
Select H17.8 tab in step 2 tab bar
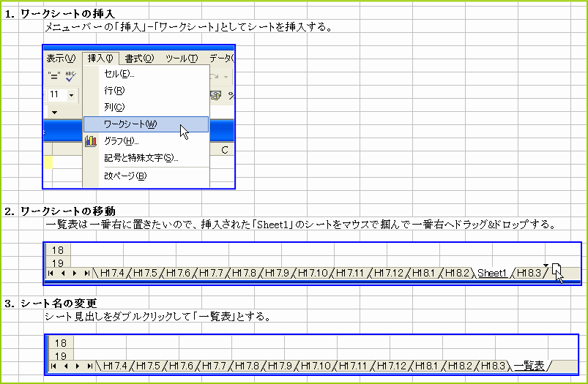[244, 273]
